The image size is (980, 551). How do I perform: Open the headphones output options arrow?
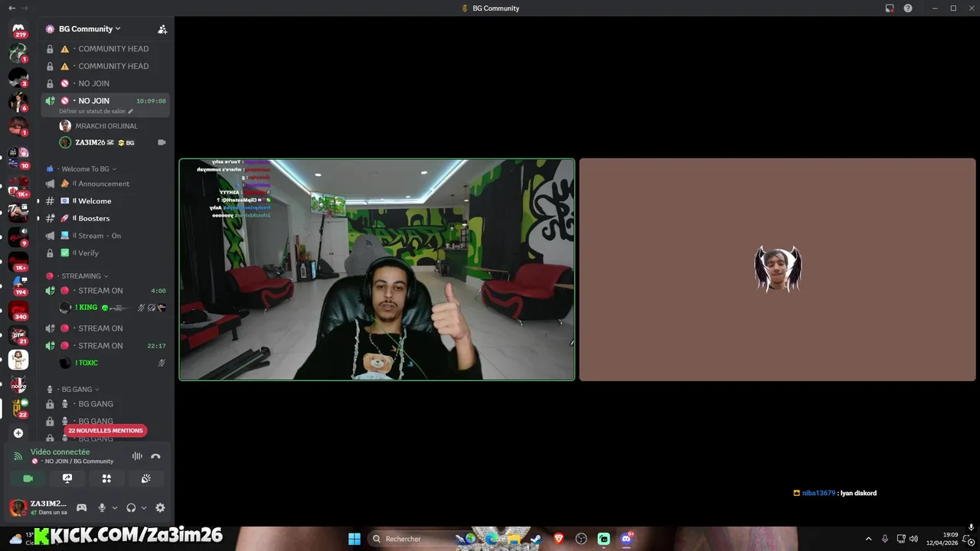(x=144, y=507)
